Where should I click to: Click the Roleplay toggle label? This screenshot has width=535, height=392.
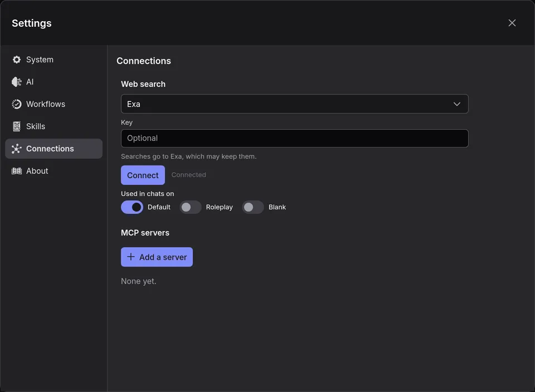tap(220, 207)
